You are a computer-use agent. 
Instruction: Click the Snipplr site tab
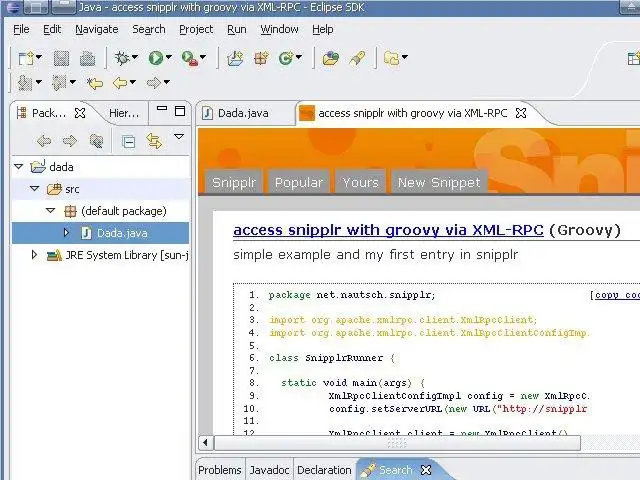point(234,182)
